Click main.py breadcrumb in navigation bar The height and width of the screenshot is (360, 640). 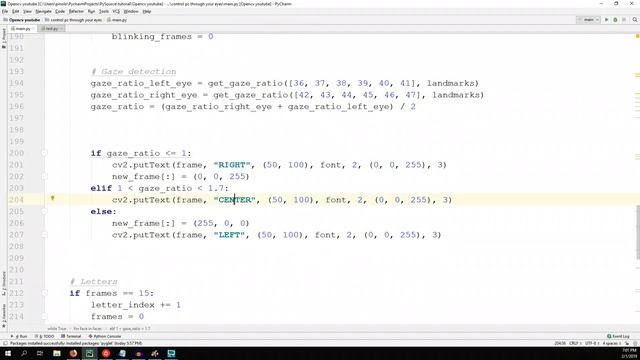[117, 20]
